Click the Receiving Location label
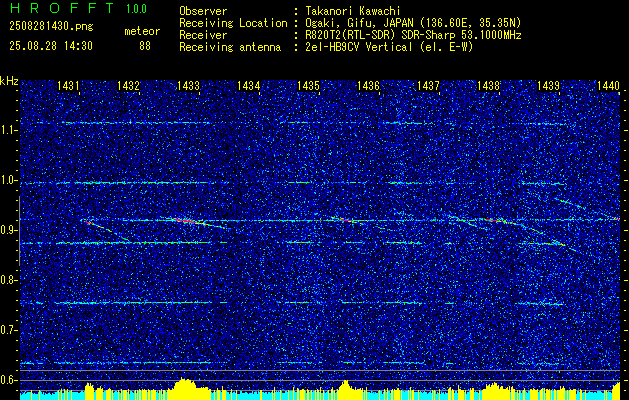Image resolution: width=629 pixels, height=400 pixels. click(233, 24)
